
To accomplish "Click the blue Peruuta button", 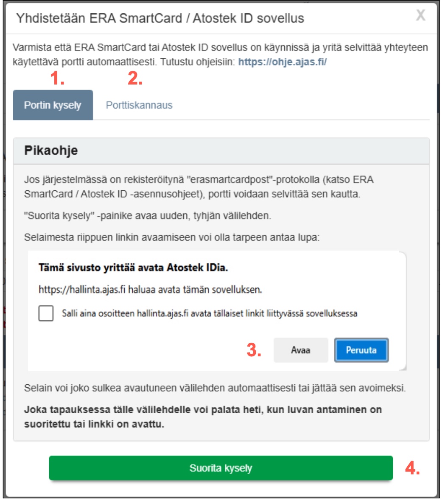I will pyautogui.click(x=361, y=350).
